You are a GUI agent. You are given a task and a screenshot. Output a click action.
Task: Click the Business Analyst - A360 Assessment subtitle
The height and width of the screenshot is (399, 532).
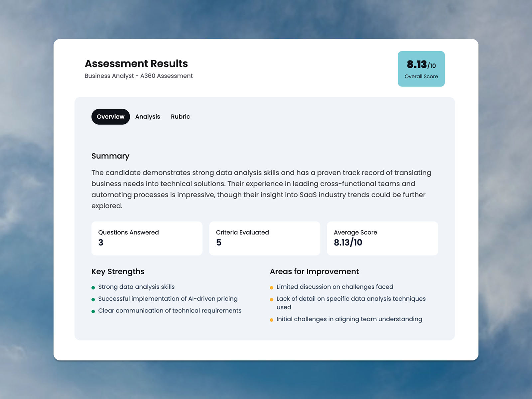[139, 76]
